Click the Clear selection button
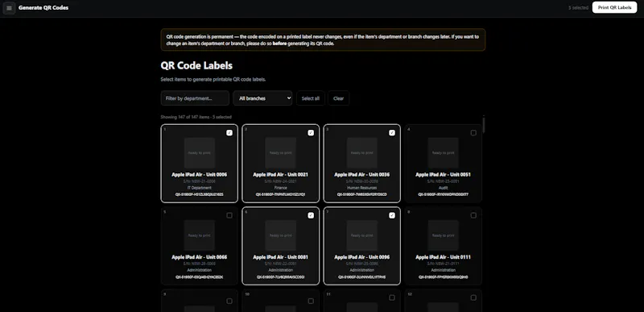 (x=338, y=98)
